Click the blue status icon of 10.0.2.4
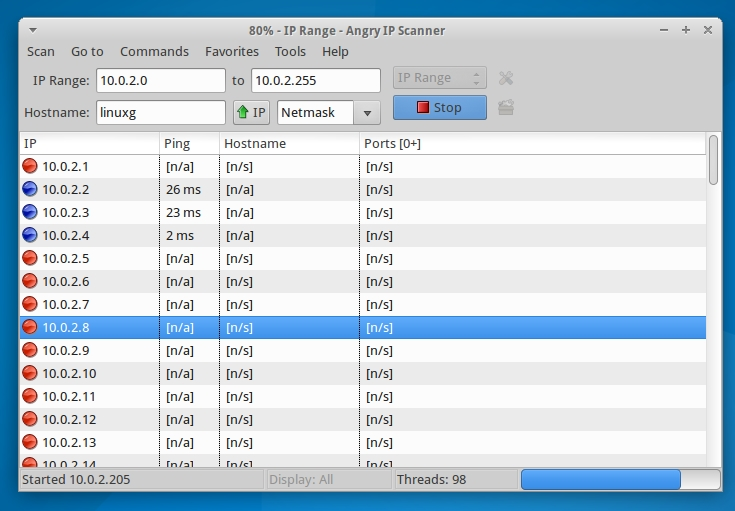The width and height of the screenshot is (735, 511). [x=30, y=235]
